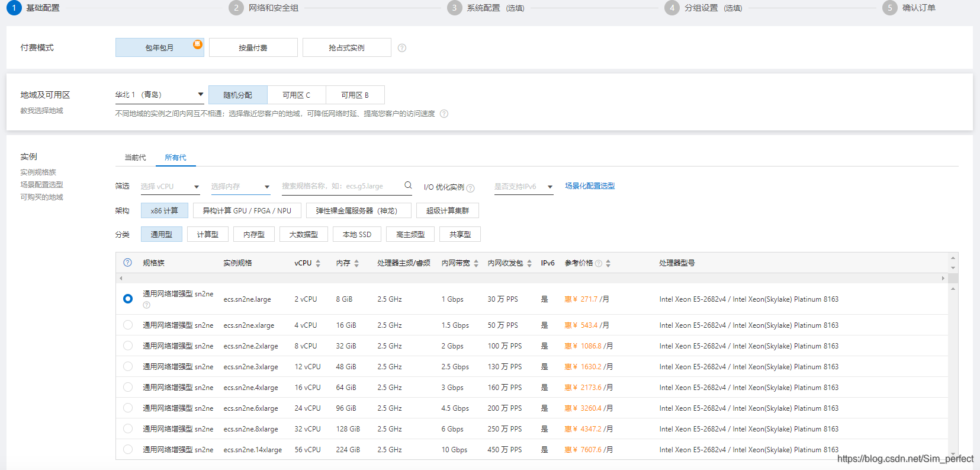The width and height of the screenshot is (980, 470).
Task: Select radio for ecs.sn2ne.8xlarge instance
Action: pos(128,429)
